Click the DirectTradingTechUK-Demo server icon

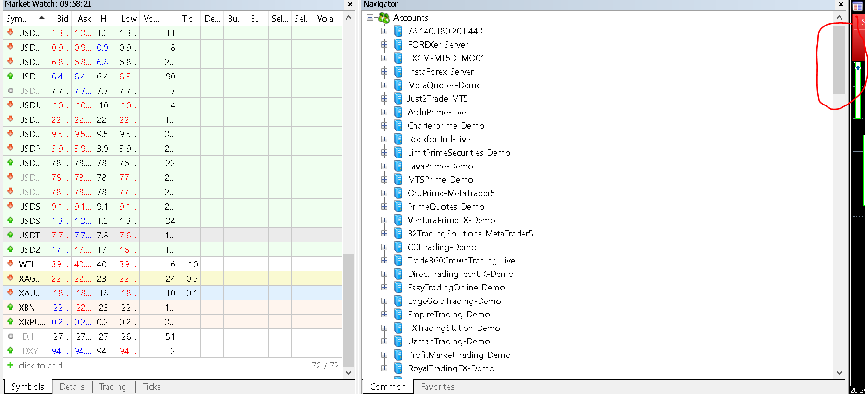coord(398,274)
